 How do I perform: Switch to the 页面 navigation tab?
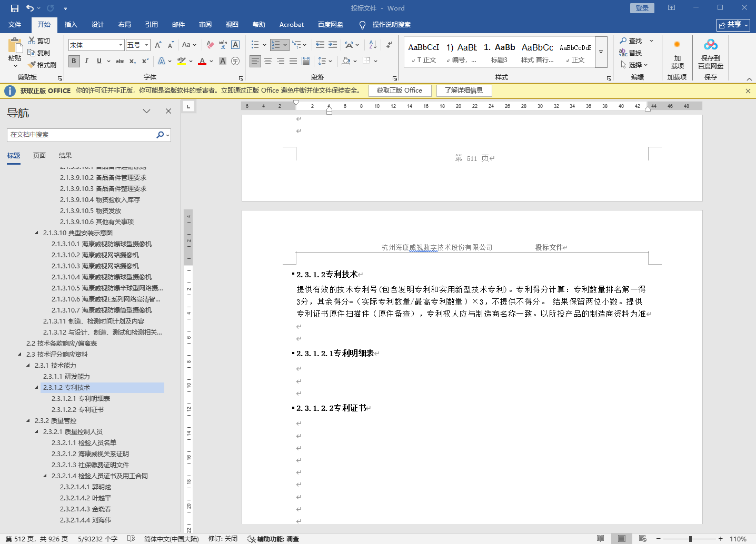39,156
